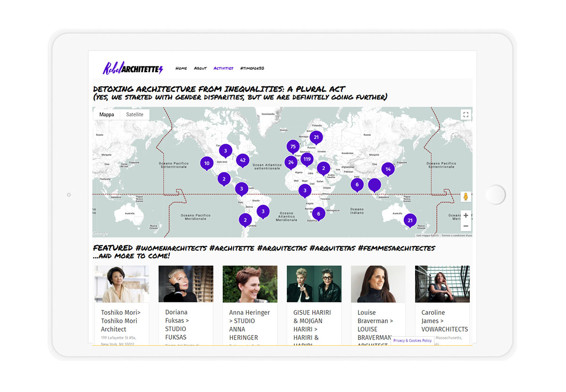Switch map to Mappa view
The height and width of the screenshot is (392, 566).
tap(107, 114)
